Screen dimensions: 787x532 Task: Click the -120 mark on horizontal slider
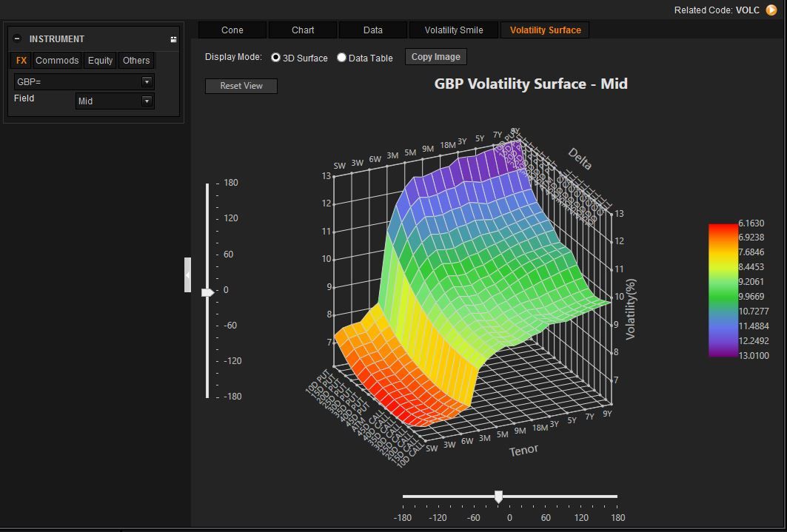click(437, 517)
